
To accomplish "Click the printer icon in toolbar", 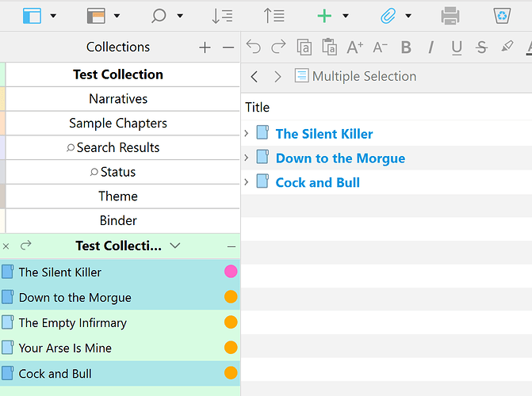I will (x=450, y=15).
